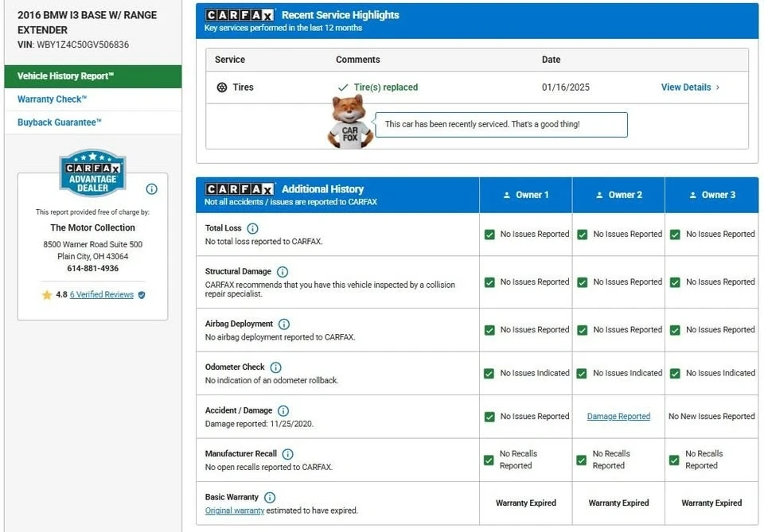Open the Buyback Guarantee tab
This screenshot has width=764, height=532.
point(92,122)
